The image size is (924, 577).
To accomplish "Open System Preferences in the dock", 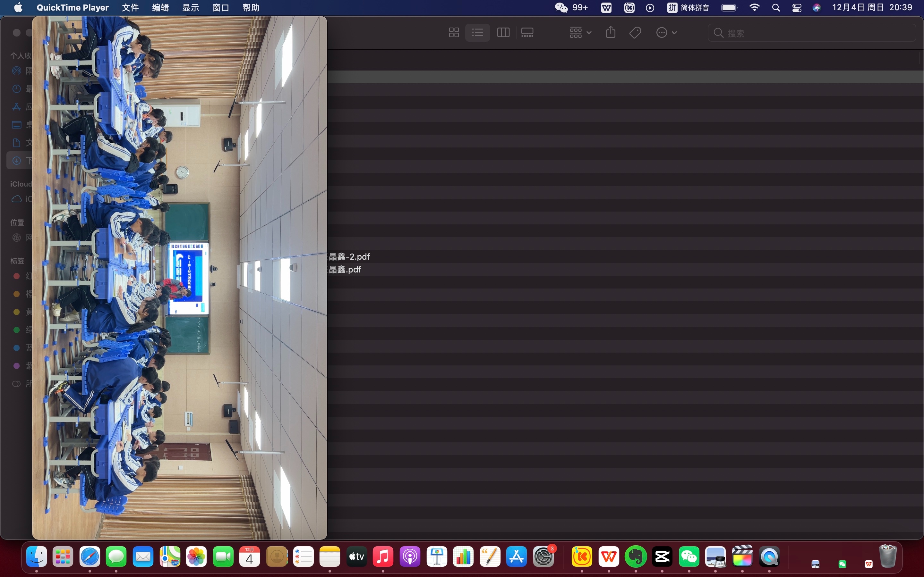I will 543,557.
